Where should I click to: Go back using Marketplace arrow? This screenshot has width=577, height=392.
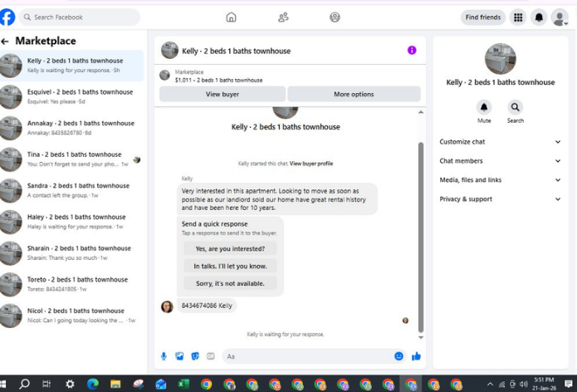point(5,42)
